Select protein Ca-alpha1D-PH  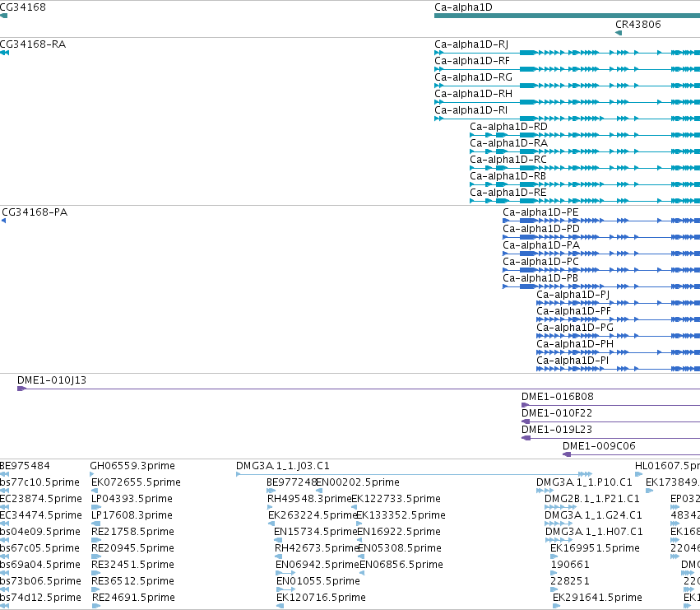[x=619, y=352]
